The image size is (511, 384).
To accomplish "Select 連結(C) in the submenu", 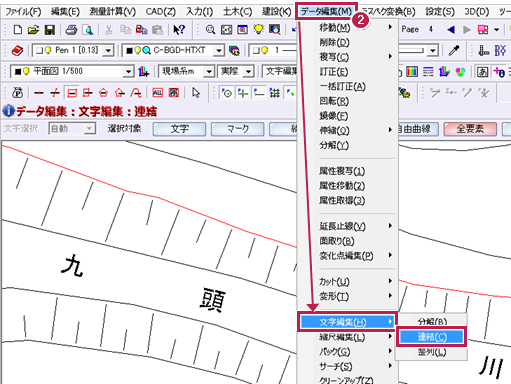I will click(432, 337).
